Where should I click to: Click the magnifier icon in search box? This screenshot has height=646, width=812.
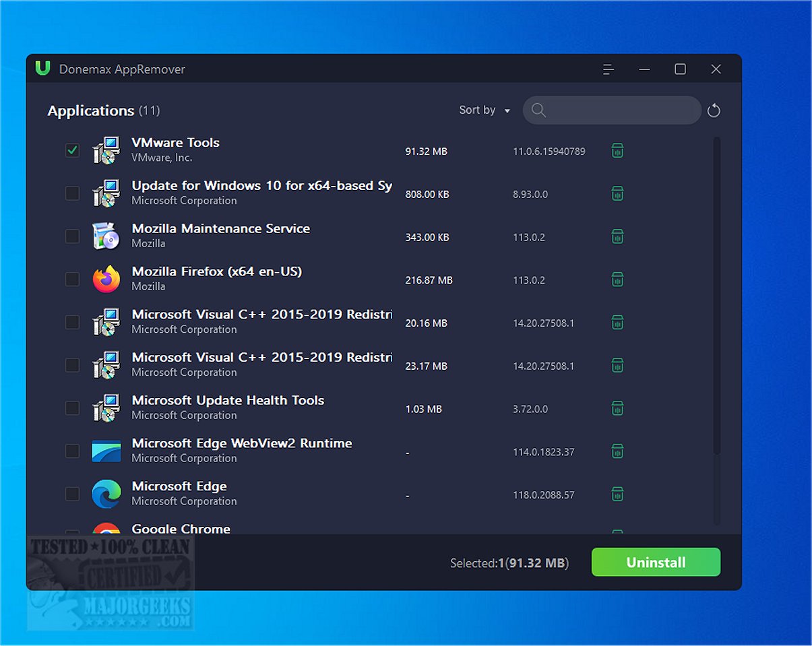538,110
